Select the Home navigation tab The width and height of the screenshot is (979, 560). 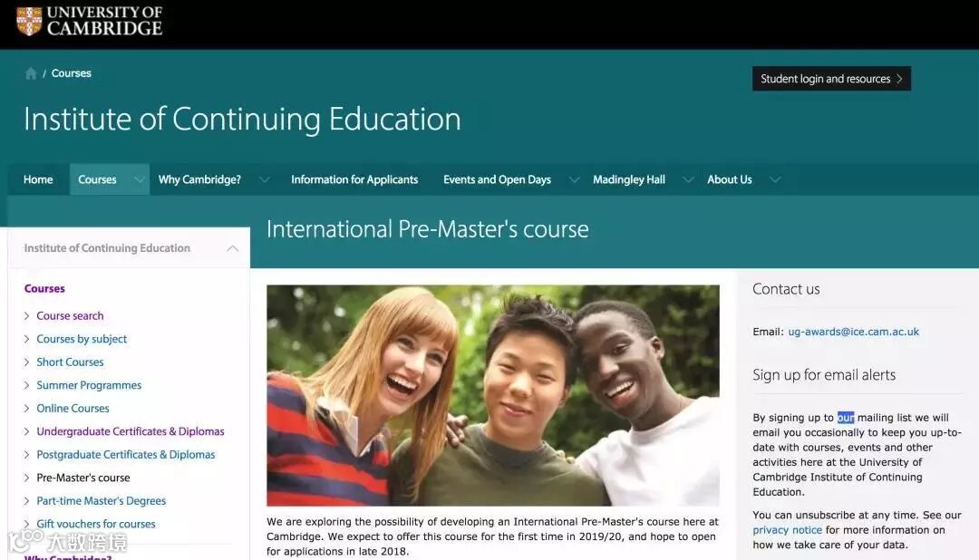[x=38, y=179]
